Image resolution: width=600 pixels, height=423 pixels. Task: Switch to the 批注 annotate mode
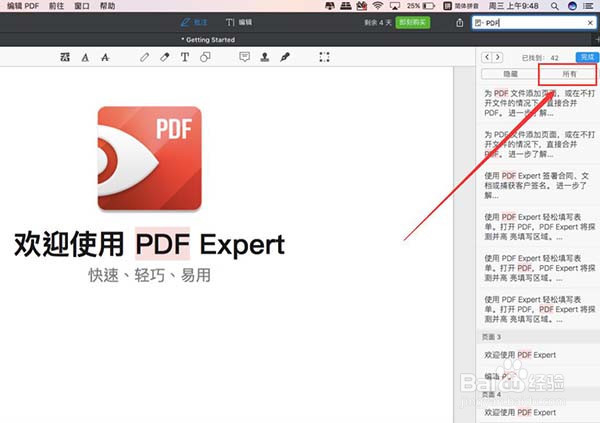pos(194,22)
